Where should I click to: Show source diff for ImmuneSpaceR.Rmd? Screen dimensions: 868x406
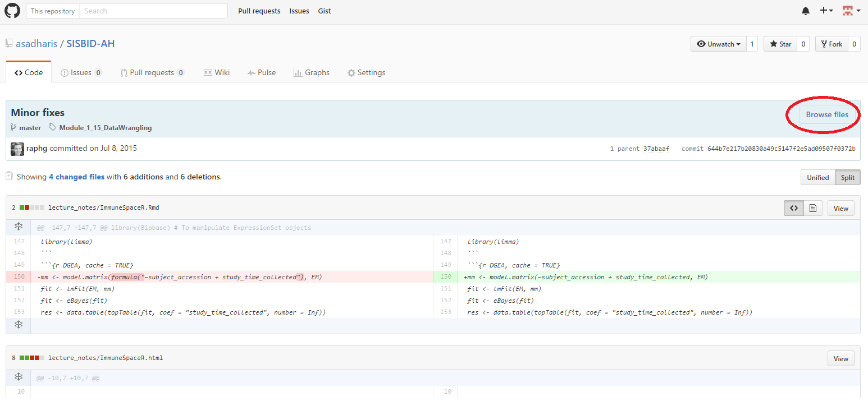tap(794, 208)
